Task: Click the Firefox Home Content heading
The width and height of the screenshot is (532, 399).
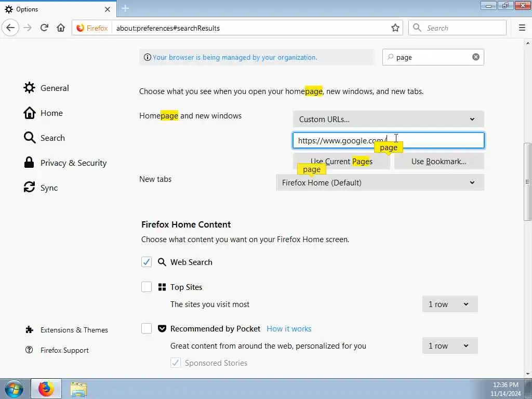Action: point(186,224)
